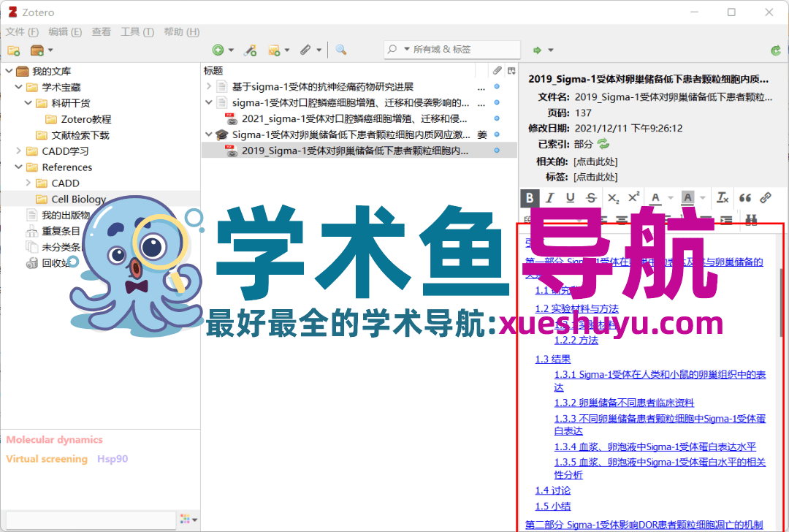This screenshot has width=789, height=532.
Task: Collapse the Sigma-1受体对卵巢储备 item chevron
Action: point(208,134)
